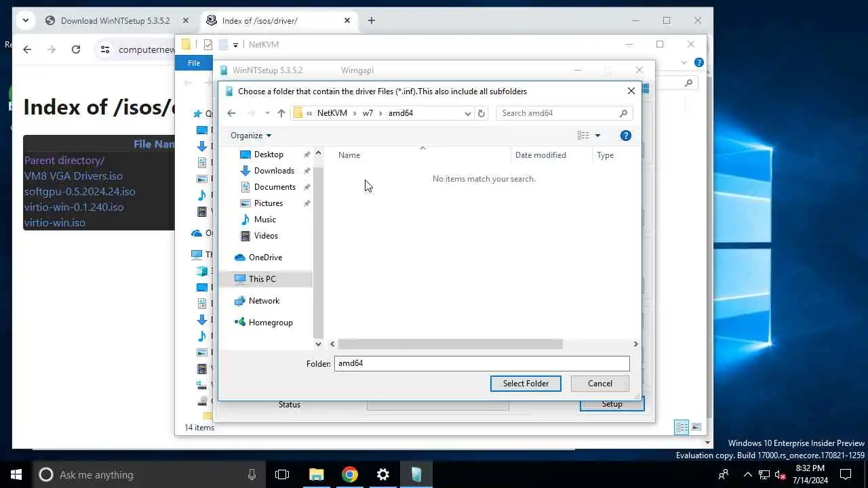Open VM8 VGA Drivers.iso link
The width and height of the screenshot is (868, 488).
click(x=73, y=176)
